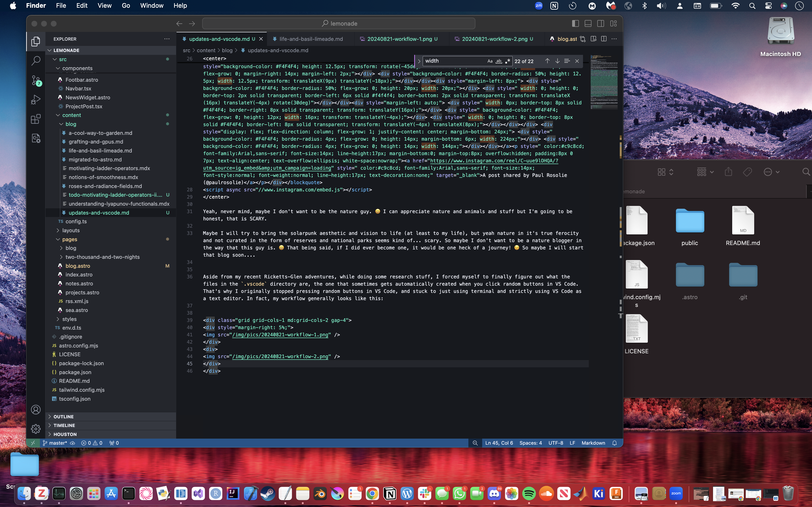Go to previous match in find widget
Screen dimensions: 812x507
[547, 61]
